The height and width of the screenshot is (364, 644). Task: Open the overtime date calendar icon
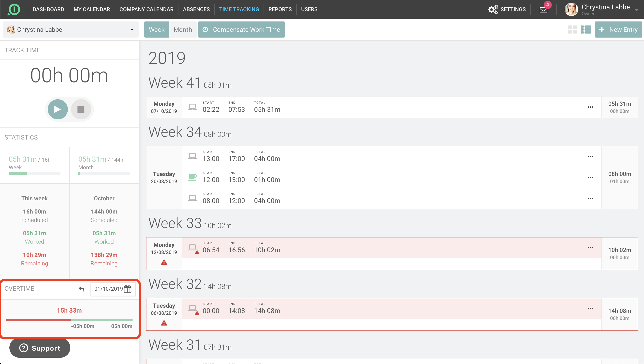point(128,289)
